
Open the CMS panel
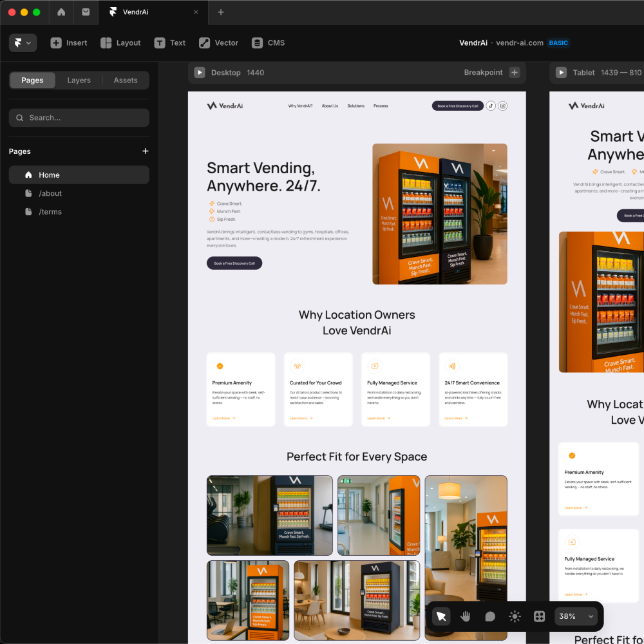click(x=268, y=43)
